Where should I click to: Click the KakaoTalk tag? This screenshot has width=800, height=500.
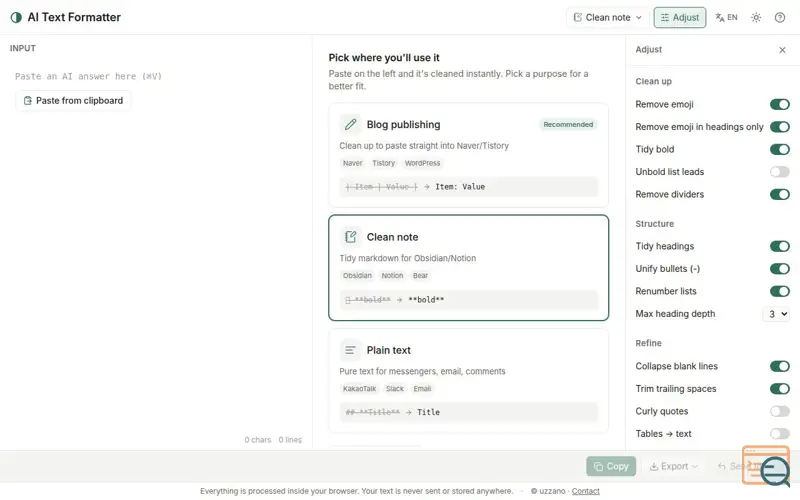tap(359, 389)
